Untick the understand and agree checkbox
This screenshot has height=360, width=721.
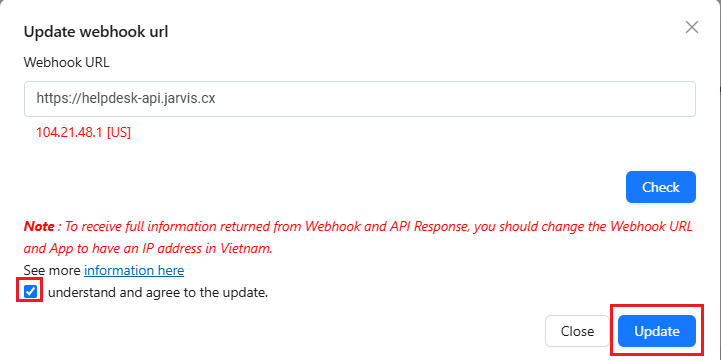[30, 291]
